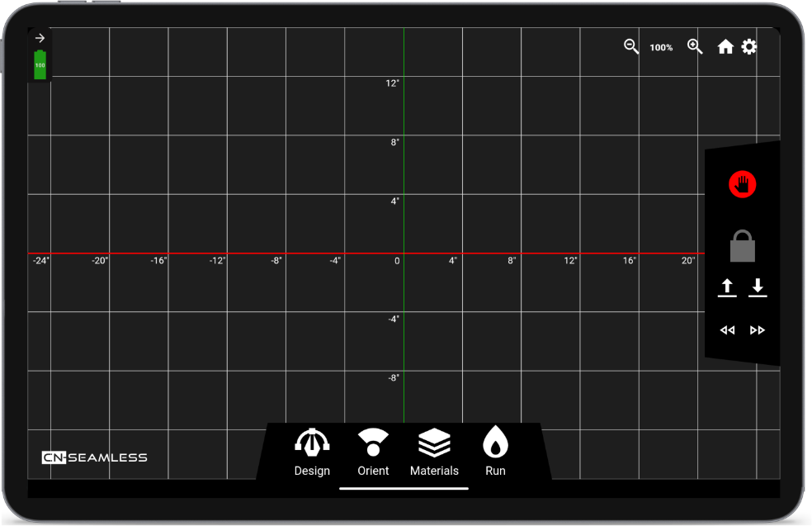Select the Run tab
This screenshot has height=526, width=812.
[495, 453]
